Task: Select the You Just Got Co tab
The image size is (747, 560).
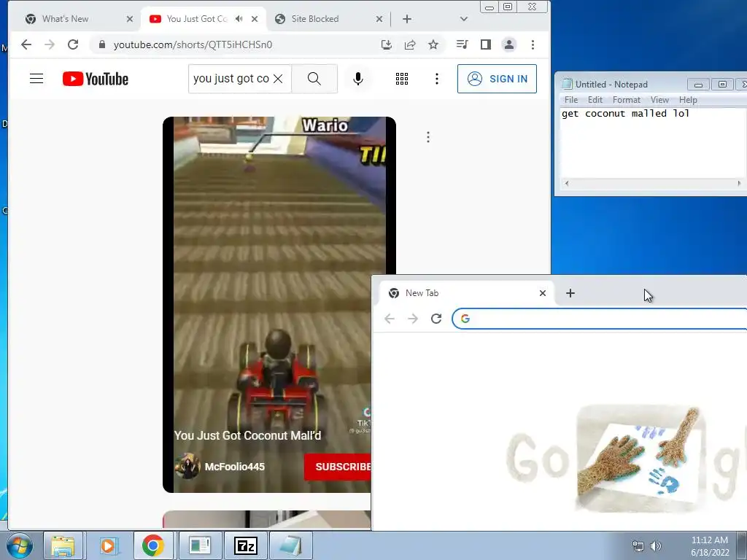Action: (196, 19)
